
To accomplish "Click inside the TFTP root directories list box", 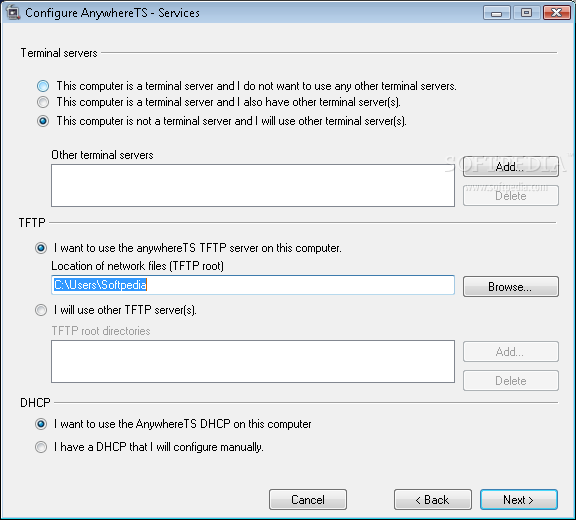I will [253, 361].
